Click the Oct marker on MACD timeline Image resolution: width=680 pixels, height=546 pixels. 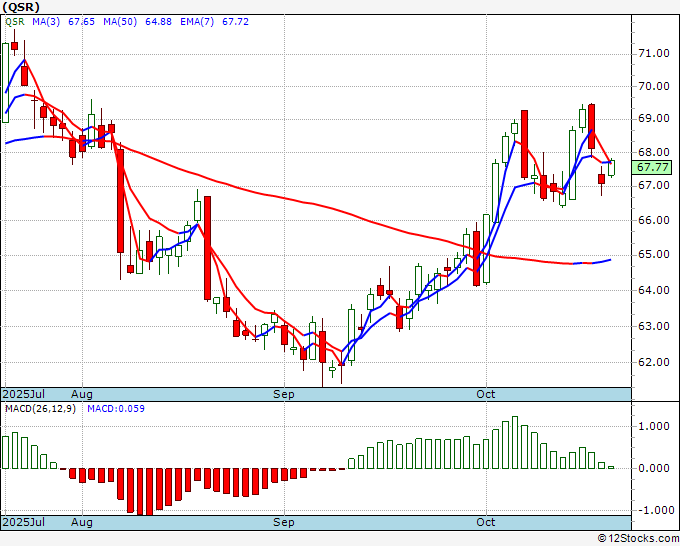point(486,522)
